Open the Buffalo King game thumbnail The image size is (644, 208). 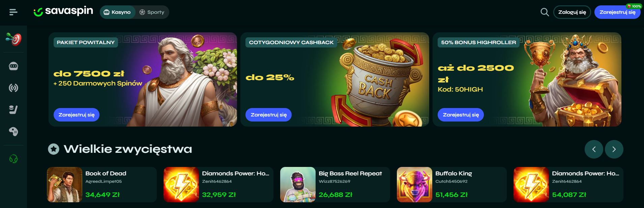click(414, 184)
